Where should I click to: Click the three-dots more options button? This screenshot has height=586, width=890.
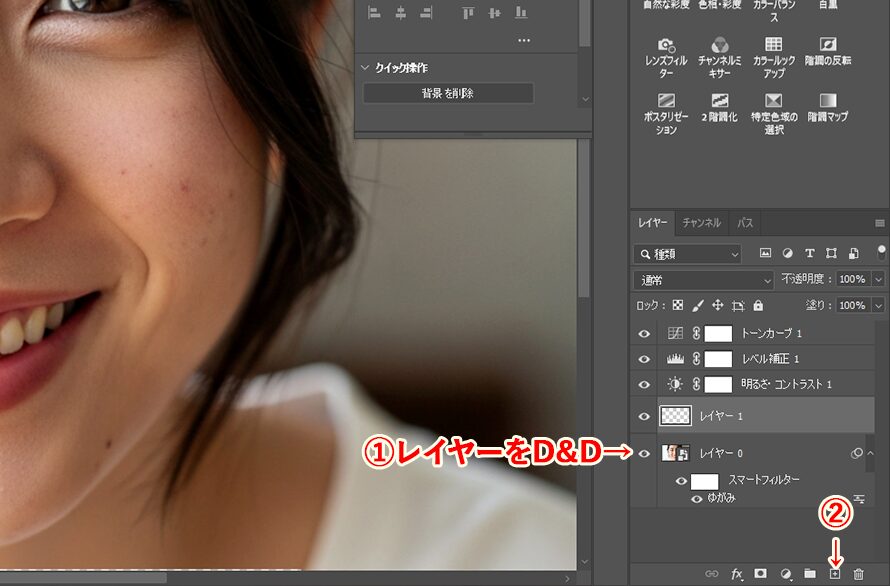point(524,41)
